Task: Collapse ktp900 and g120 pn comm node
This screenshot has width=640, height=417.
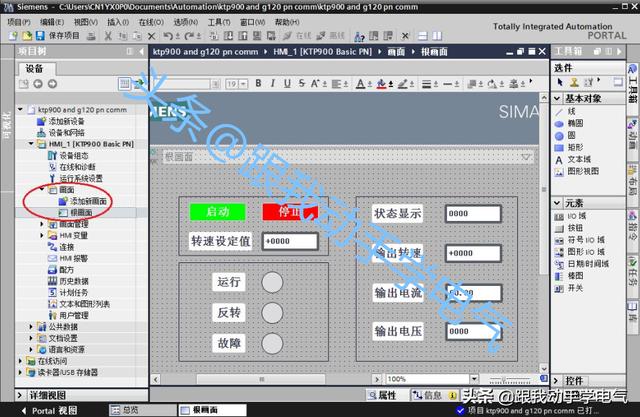Action: tap(20, 109)
